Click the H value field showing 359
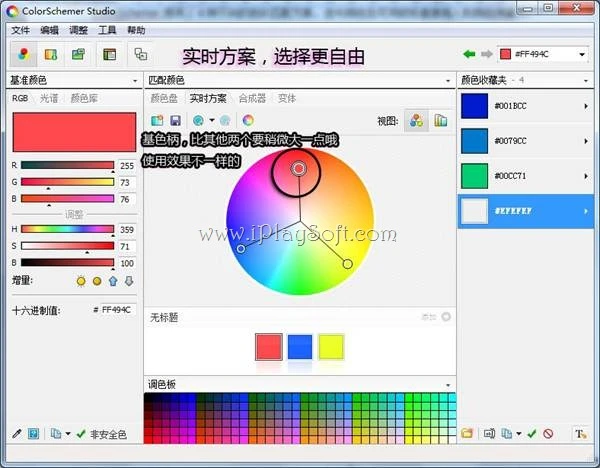 (x=127, y=230)
